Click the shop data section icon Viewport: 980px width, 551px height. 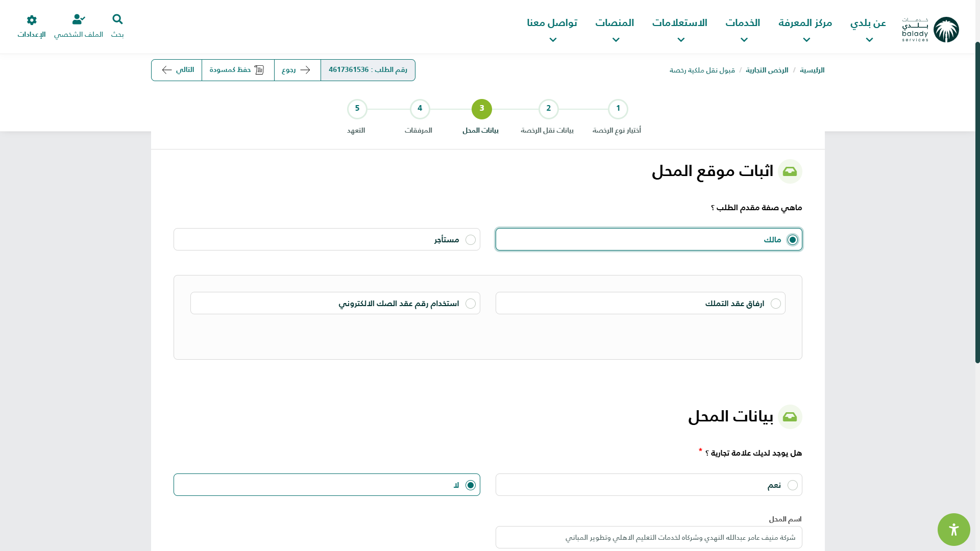click(790, 417)
